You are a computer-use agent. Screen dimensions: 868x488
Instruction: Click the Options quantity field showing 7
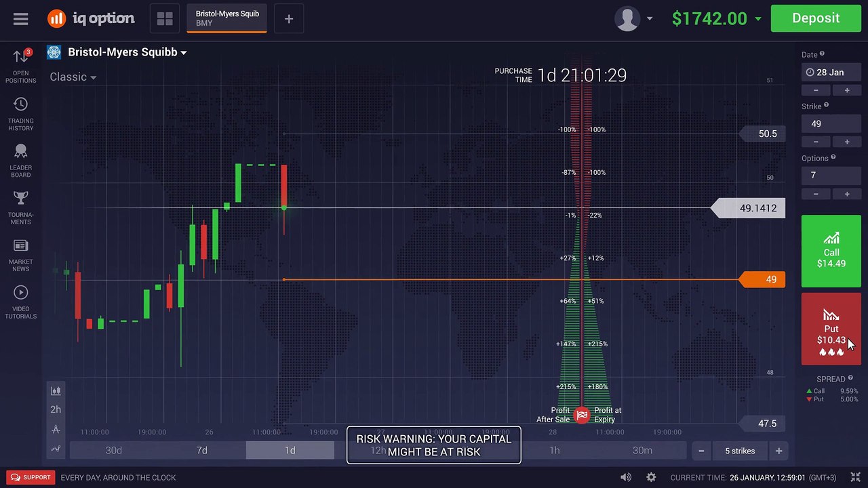[831, 176]
